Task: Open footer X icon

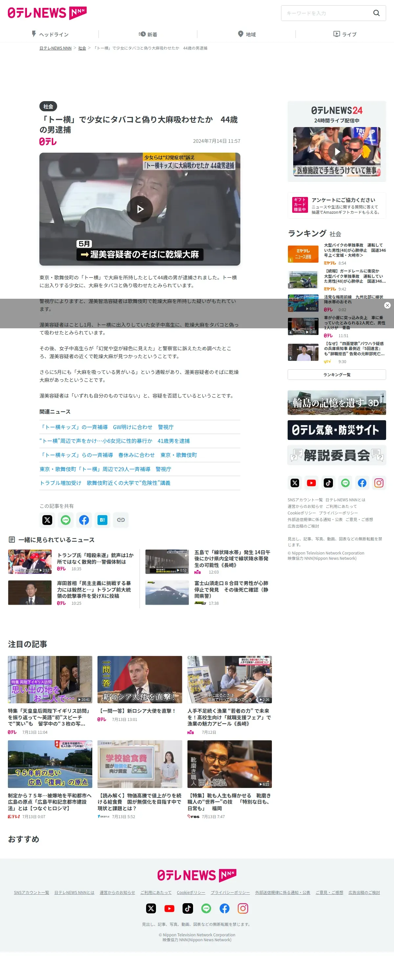Action: pyautogui.click(x=151, y=908)
